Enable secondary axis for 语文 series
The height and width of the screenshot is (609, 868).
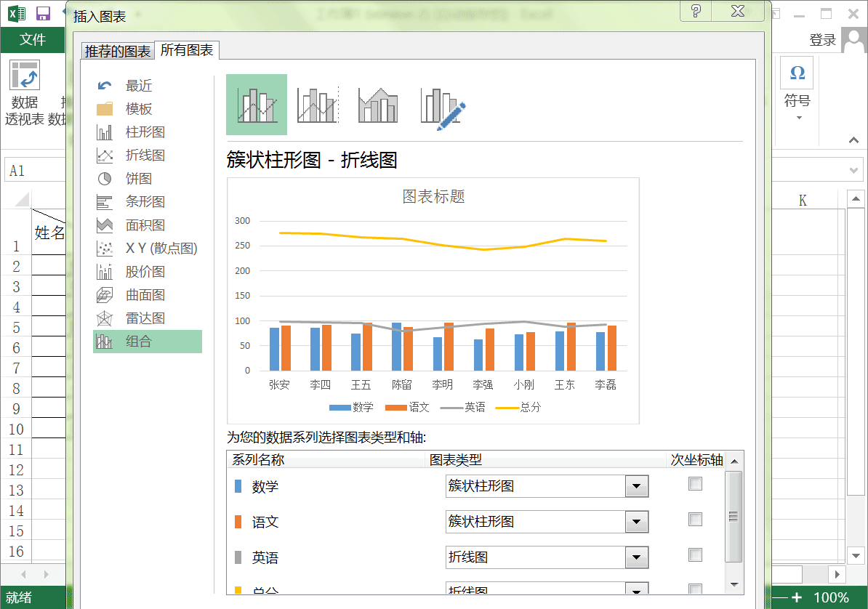(x=695, y=520)
